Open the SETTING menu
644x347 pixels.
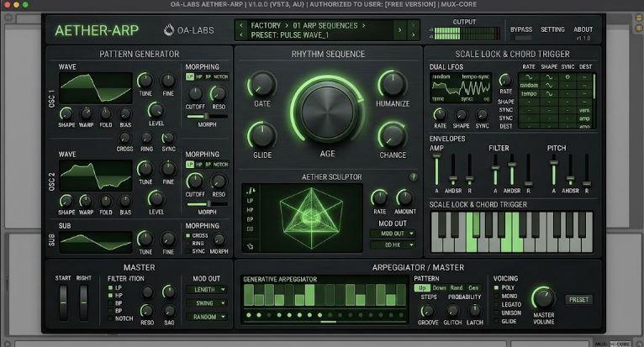point(552,29)
